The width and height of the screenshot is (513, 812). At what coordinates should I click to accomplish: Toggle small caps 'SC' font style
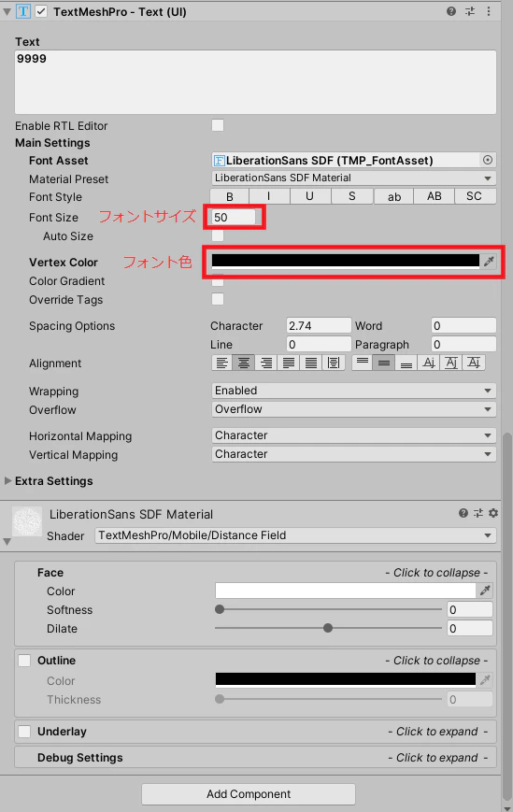tap(474, 196)
